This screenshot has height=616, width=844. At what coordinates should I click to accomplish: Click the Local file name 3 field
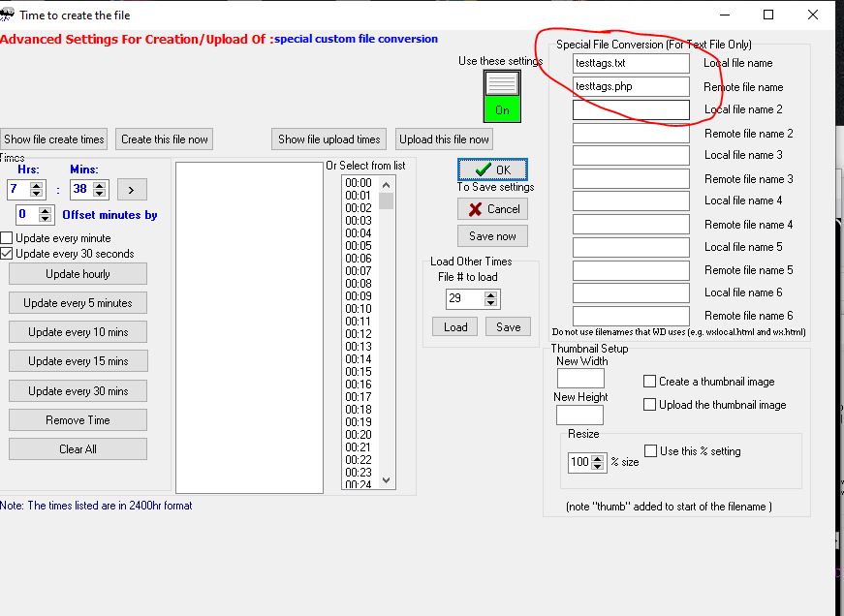coord(631,156)
